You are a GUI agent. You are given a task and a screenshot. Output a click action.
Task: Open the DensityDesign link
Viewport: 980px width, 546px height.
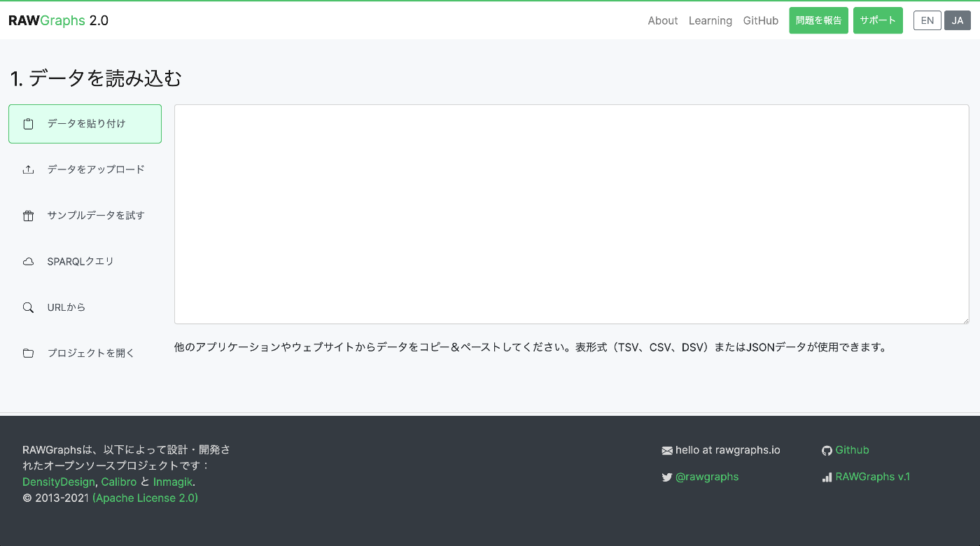pos(58,482)
